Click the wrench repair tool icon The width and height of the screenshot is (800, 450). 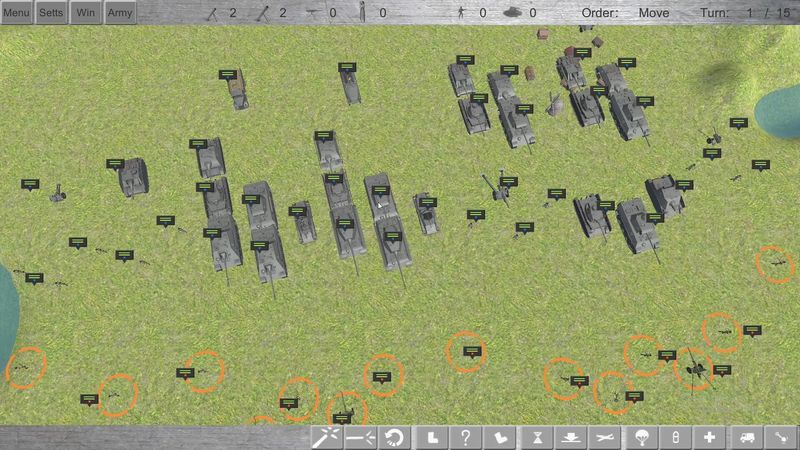[x=781, y=437]
